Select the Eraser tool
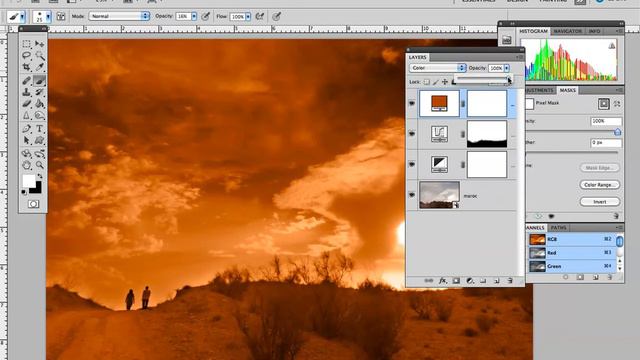The image size is (640, 360). [x=27, y=104]
